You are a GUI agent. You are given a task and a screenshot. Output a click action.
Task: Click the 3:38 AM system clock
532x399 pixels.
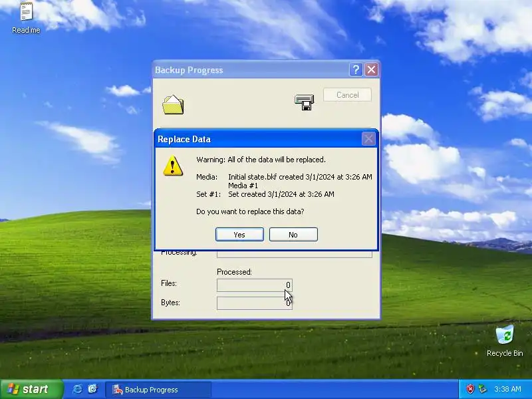[x=507, y=389]
